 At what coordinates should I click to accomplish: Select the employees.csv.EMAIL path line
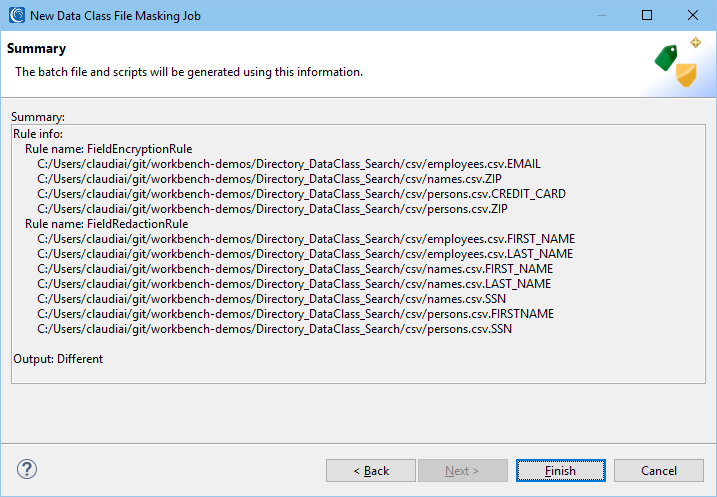289,164
